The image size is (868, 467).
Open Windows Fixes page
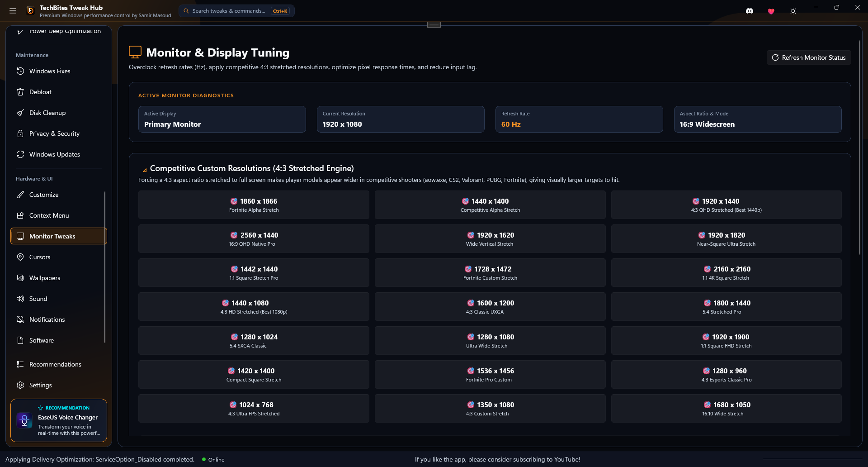[59, 71]
